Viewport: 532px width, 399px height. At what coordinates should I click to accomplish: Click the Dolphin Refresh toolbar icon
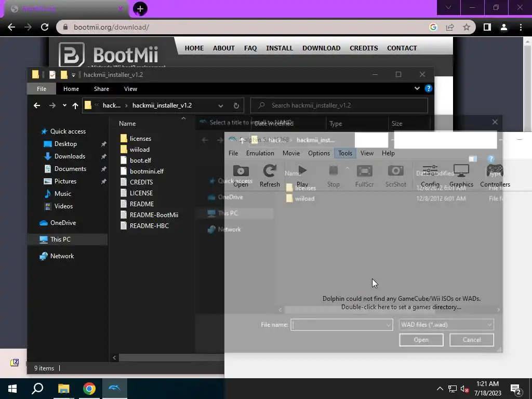pos(270,170)
